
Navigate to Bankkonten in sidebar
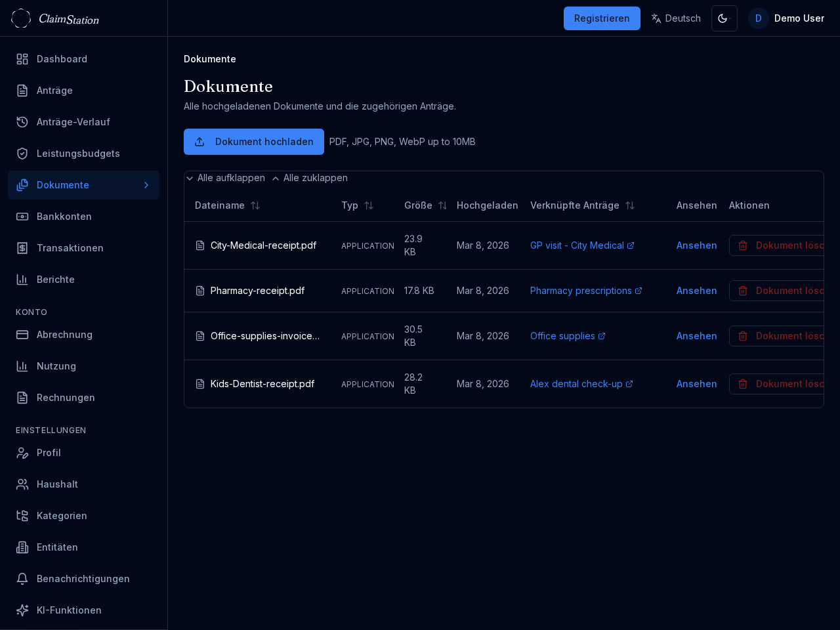tap(64, 217)
